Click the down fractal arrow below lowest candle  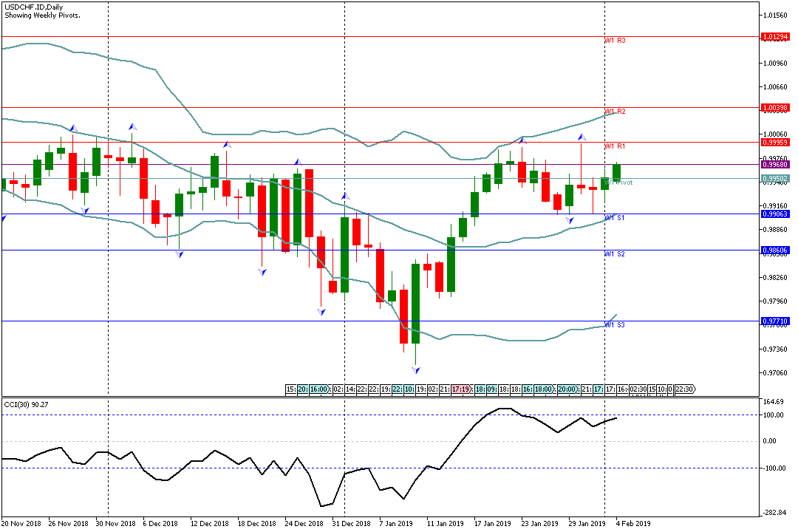416,371
